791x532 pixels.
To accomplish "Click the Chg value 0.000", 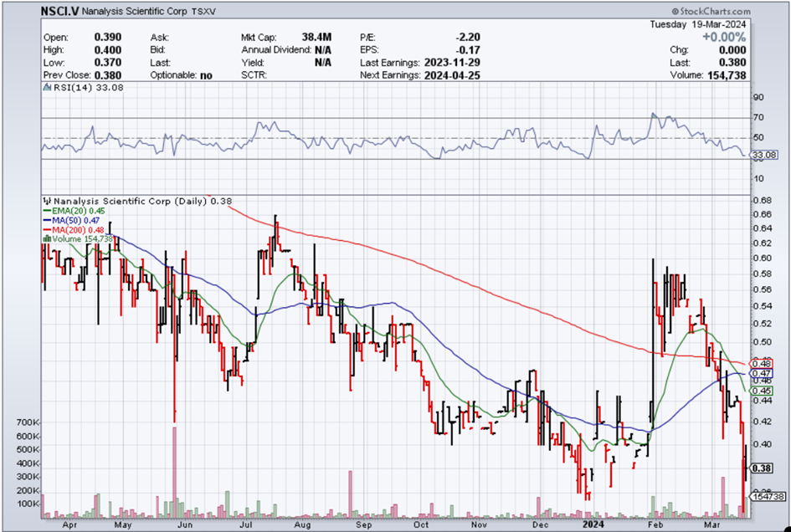I will click(732, 50).
